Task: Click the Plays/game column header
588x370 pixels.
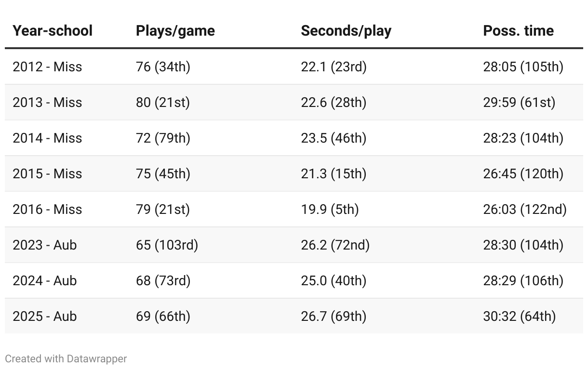Action: click(175, 31)
